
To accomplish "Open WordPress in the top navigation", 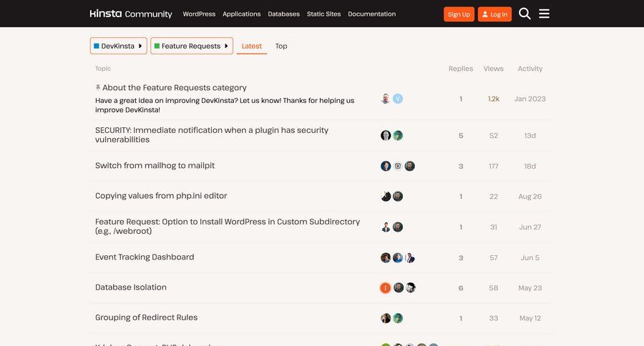I will [199, 14].
